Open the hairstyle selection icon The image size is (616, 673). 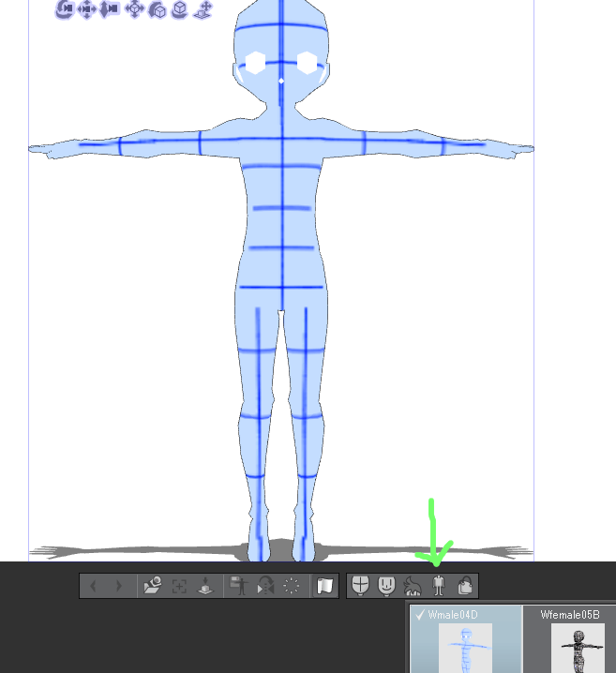click(412, 587)
